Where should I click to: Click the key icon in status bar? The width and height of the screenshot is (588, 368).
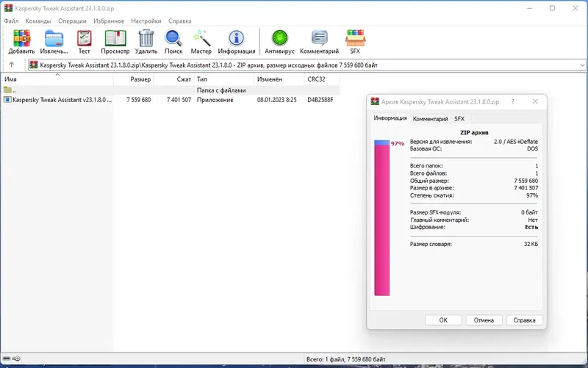[16, 358]
